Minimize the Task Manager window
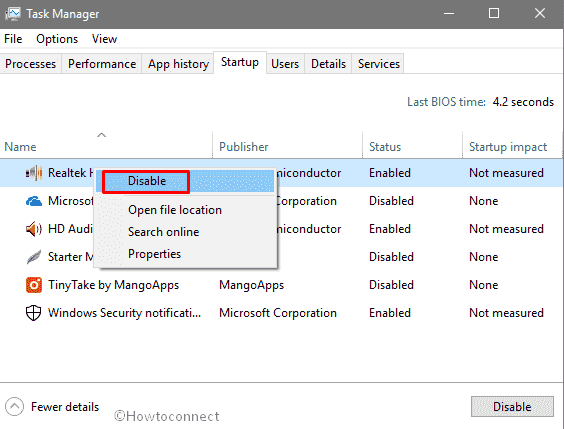Viewport: 564px width, 429px height. click(x=449, y=14)
